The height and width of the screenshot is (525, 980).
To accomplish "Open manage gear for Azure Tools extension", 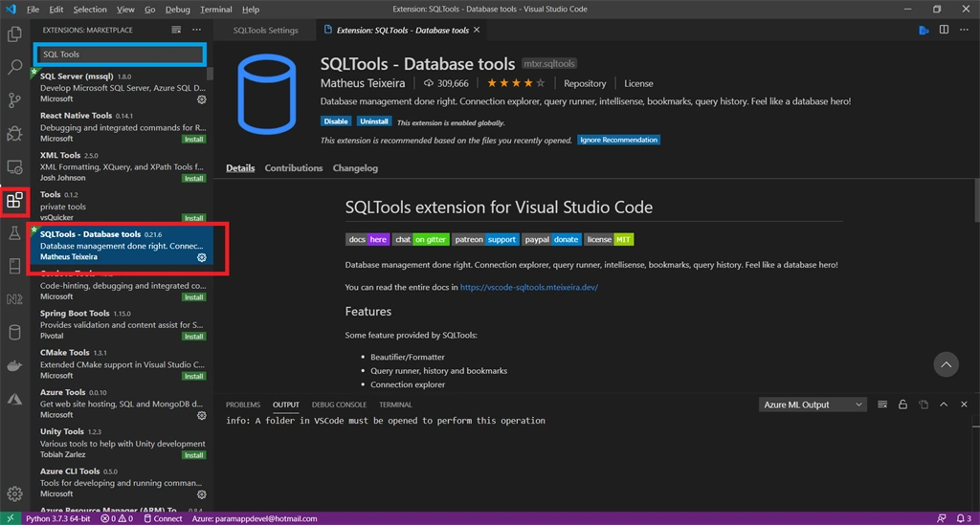I will pos(201,415).
